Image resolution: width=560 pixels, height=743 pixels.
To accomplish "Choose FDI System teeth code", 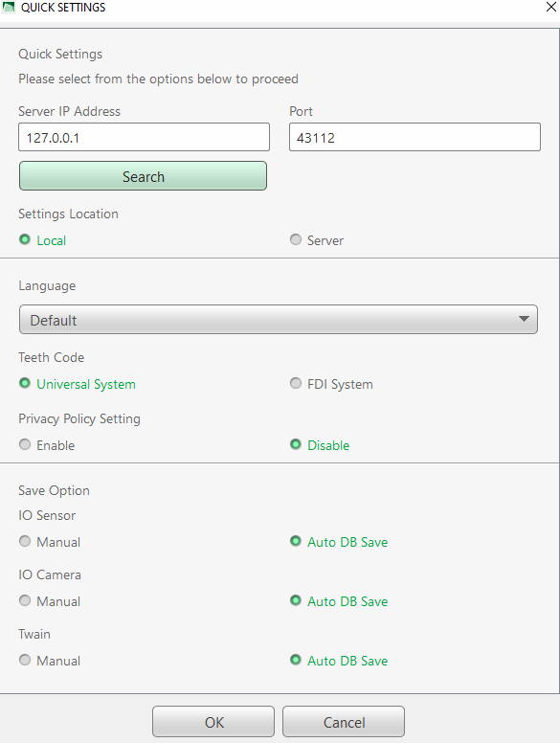I will (331, 384).
